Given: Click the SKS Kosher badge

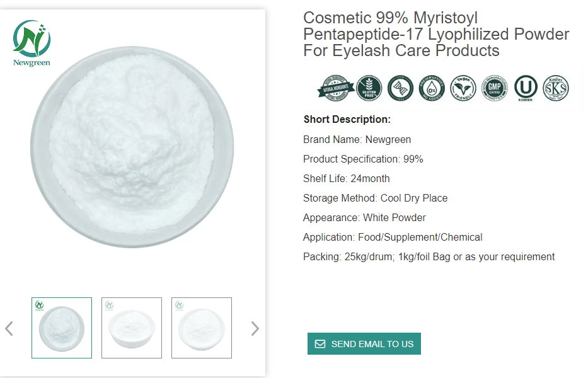Looking at the screenshot, I should tap(556, 88).
